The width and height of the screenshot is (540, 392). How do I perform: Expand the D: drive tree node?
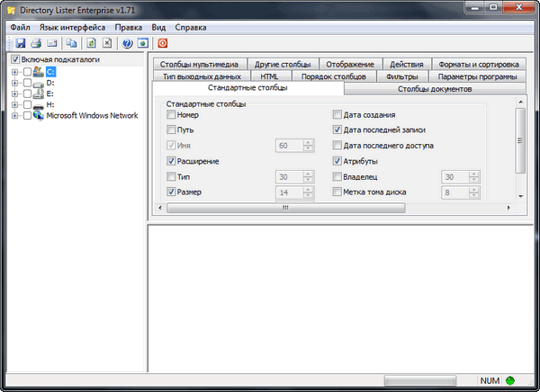[14, 83]
